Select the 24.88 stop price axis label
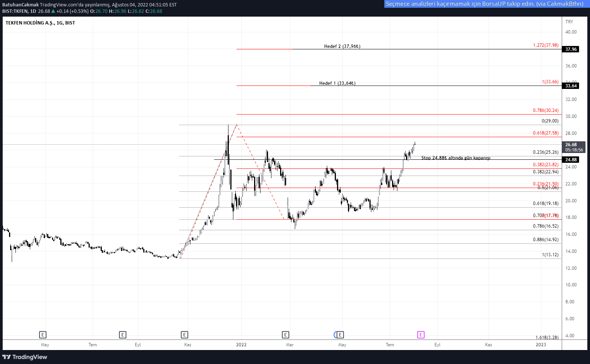 [571, 159]
